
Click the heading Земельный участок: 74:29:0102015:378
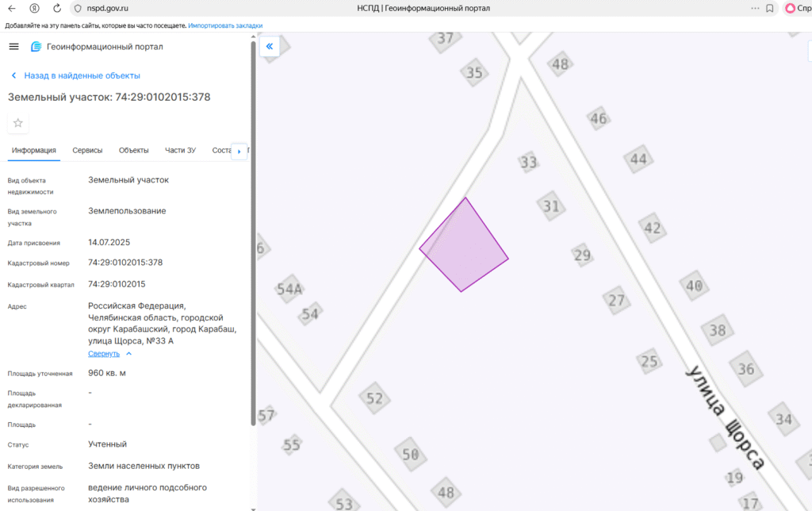click(109, 97)
